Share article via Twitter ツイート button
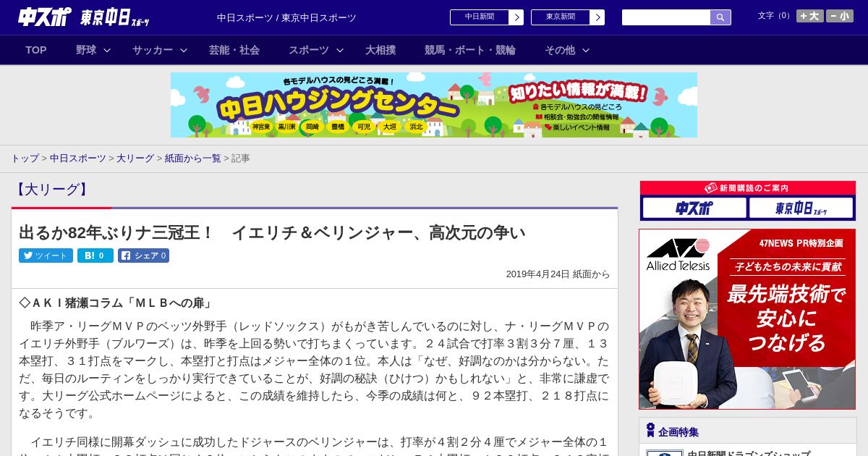868x456 pixels. coord(46,256)
